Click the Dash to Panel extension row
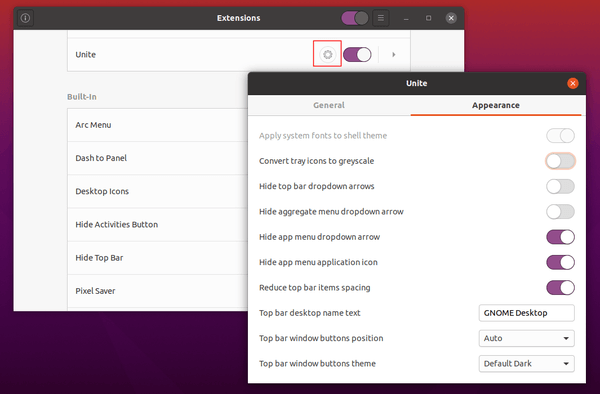Image resolution: width=600 pixels, height=394 pixels. click(158, 158)
